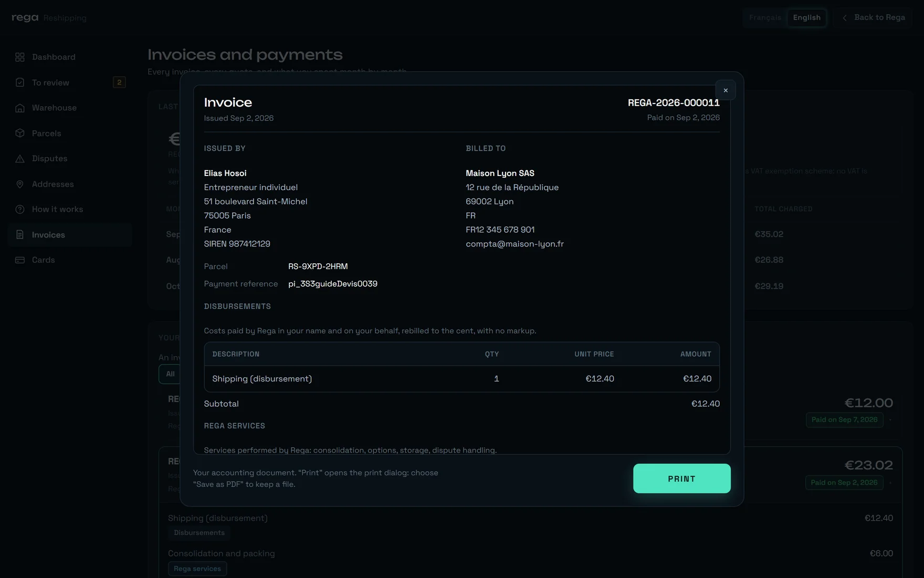Click the AMOUNT column header
The width and height of the screenshot is (924, 578).
click(696, 354)
